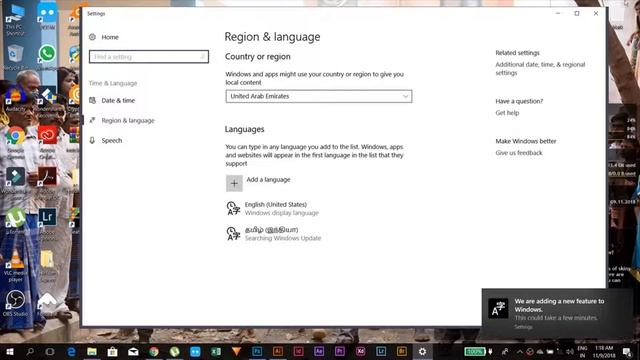Open File Explorer from taskbar
Viewport: 640px width, 360px height.
click(x=92, y=351)
